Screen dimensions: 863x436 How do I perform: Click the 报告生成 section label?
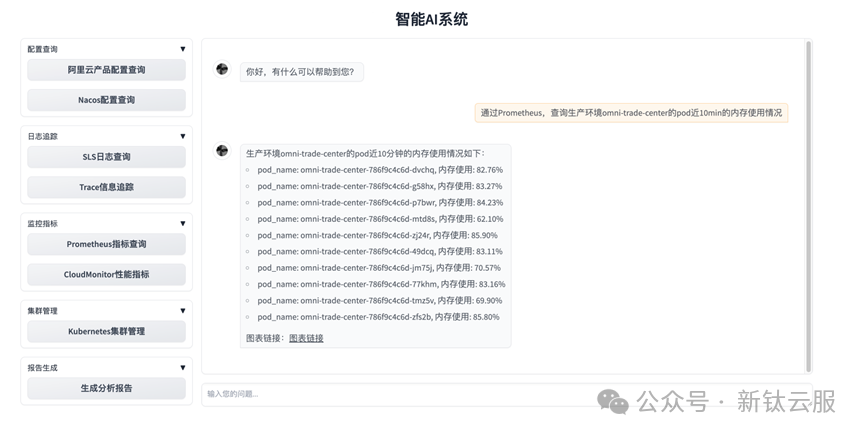point(42,368)
